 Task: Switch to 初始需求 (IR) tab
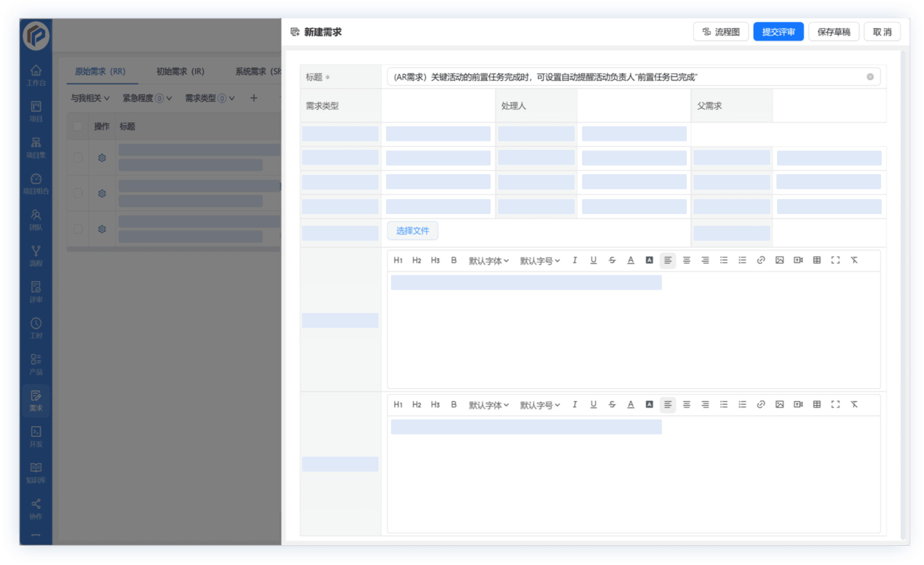[x=180, y=71]
